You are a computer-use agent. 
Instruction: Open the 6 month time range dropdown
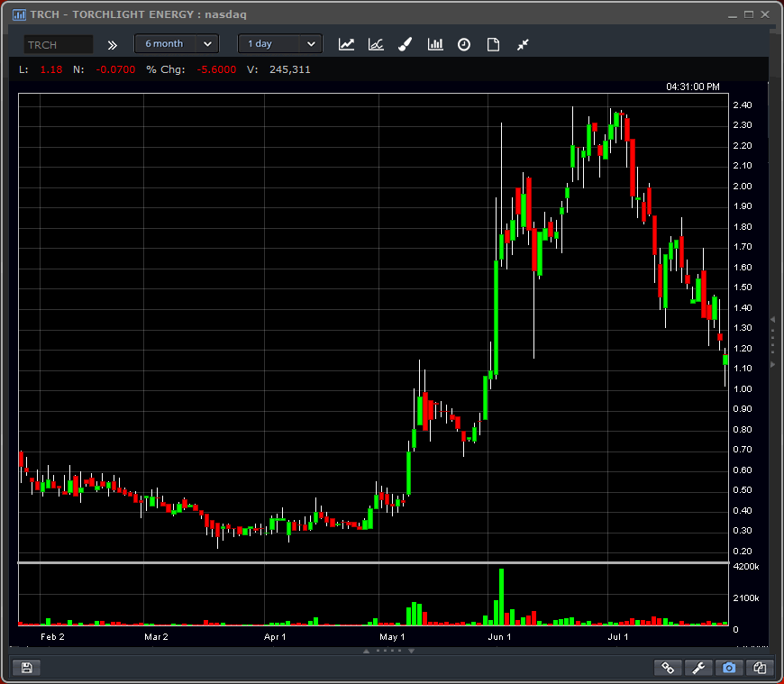pyautogui.click(x=177, y=43)
